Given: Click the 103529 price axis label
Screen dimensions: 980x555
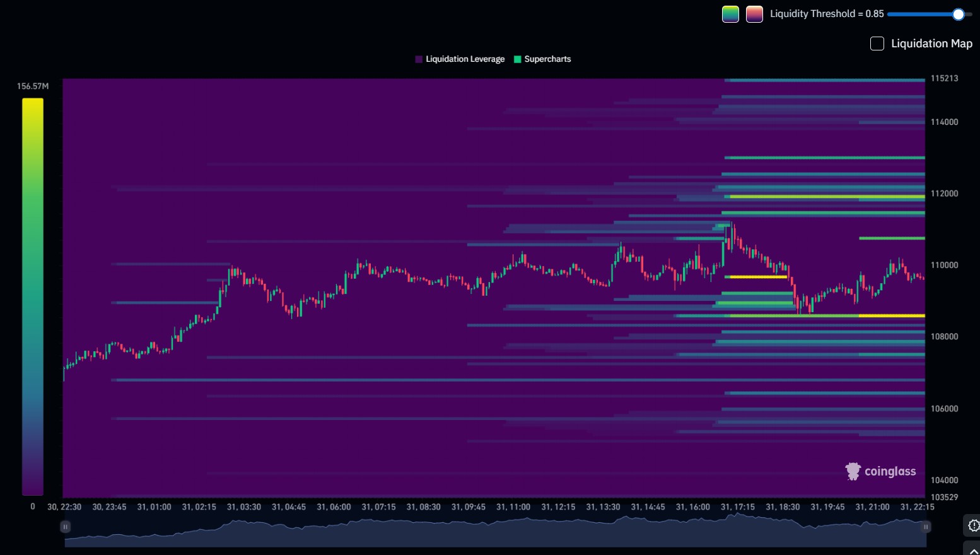Looking at the screenshot, I should click(944, 498).
